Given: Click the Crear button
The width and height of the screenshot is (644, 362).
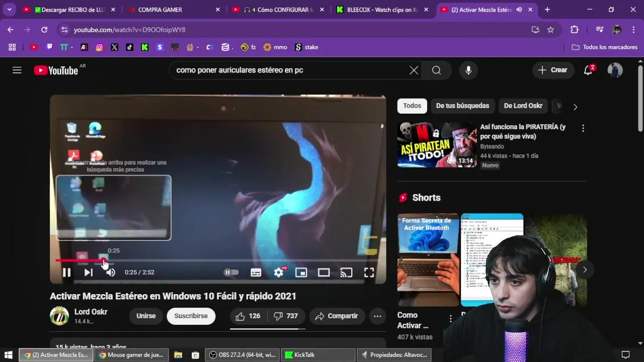Looking at the screenshot, I should [552, 70].
